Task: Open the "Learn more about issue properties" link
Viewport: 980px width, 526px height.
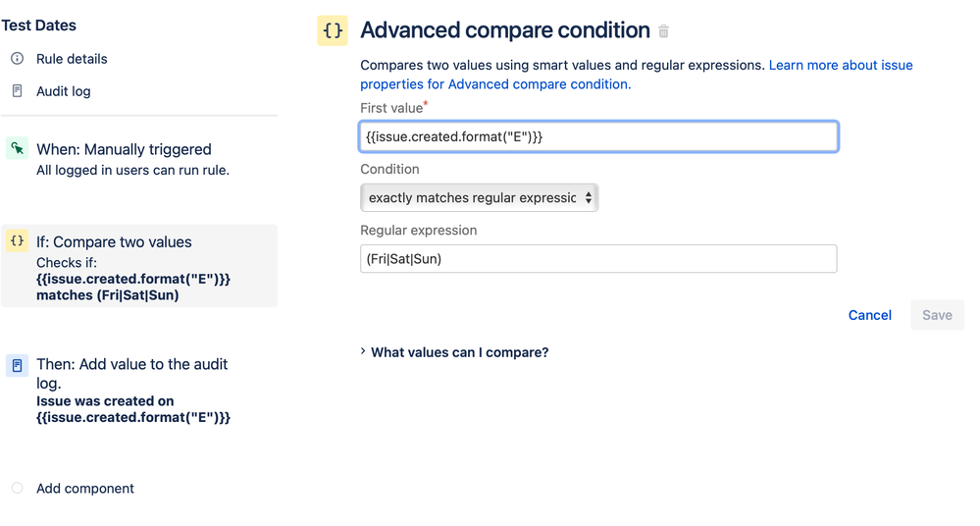Action: (x=841, y=66)
